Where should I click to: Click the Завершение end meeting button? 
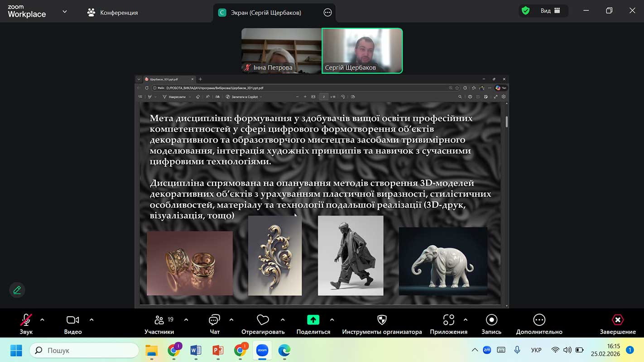click(x=618, y=324)
